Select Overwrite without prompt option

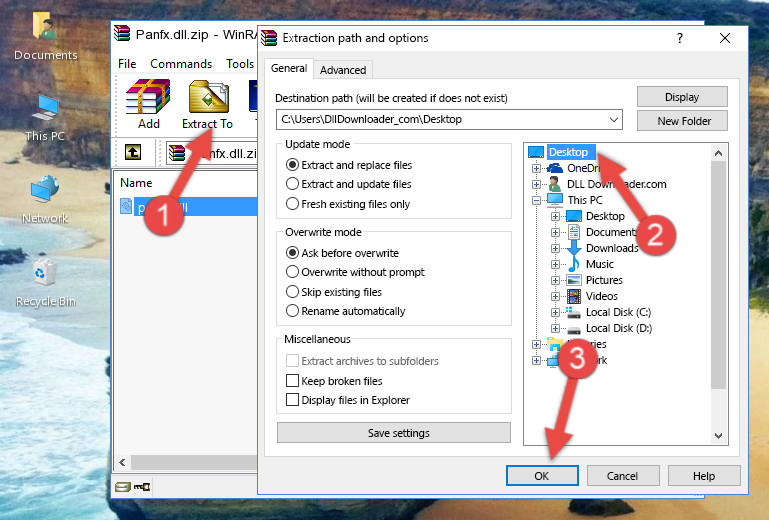point(292,272)
